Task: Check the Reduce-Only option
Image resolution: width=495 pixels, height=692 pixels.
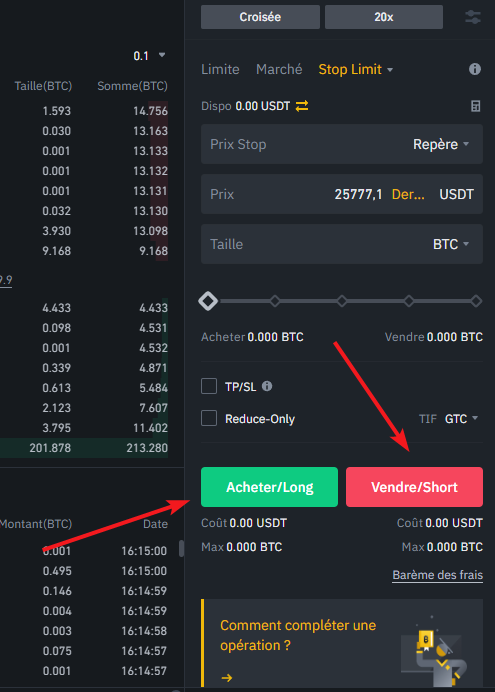Action: pos(209,418)
